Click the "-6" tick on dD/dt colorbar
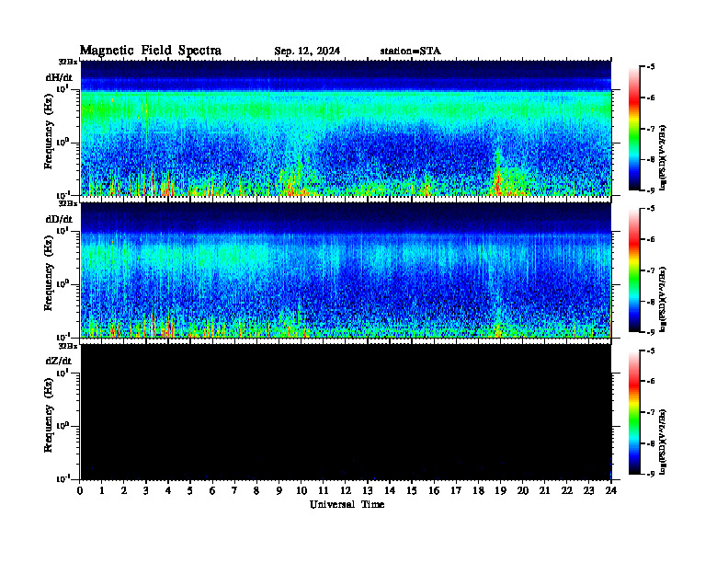This screenshot has height=563, width=728. coord(651,239)
